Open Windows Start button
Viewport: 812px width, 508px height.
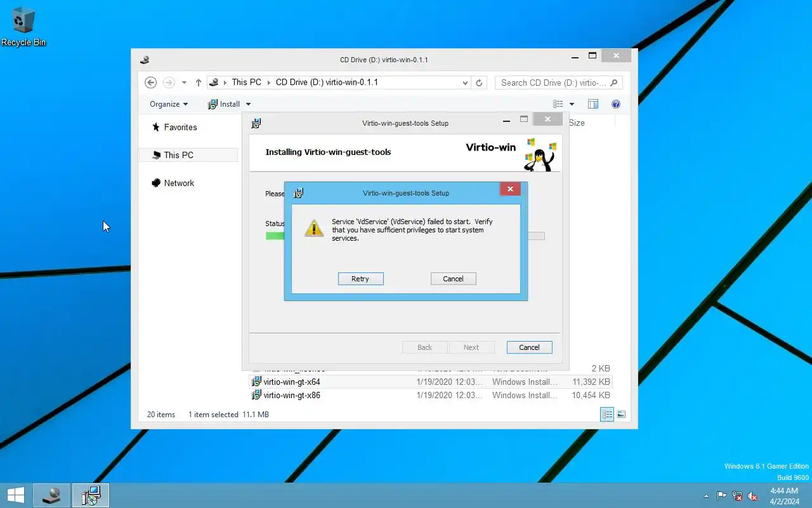(15, 495)
